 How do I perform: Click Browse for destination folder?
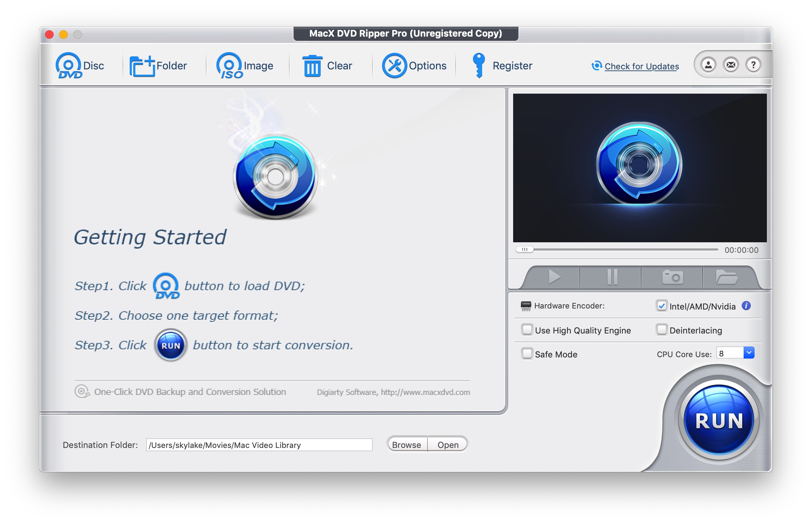pos(406,444)
